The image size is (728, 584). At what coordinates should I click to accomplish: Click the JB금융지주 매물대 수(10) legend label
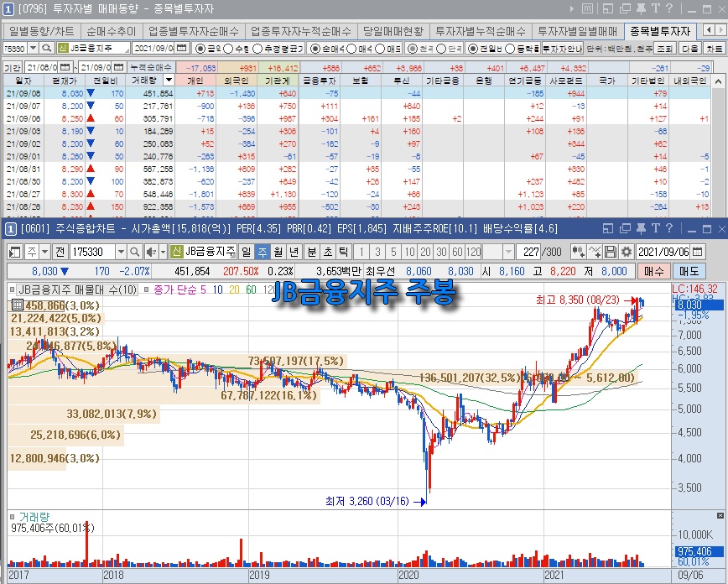tap(77, 290)
